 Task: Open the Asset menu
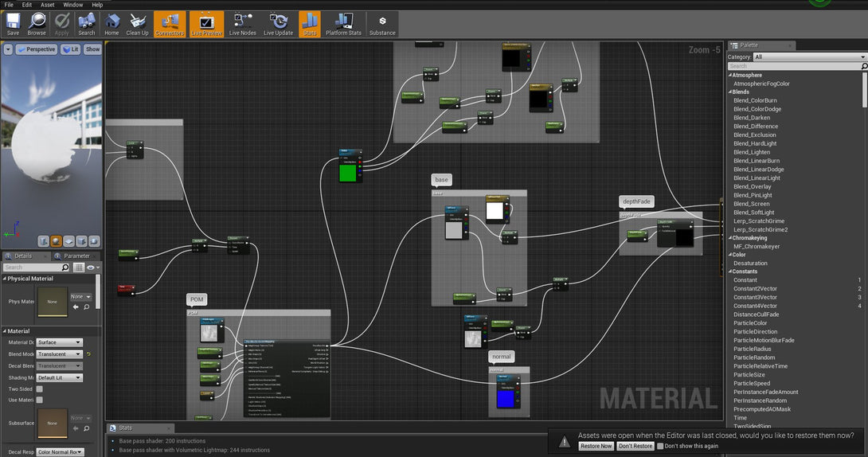point(48,5)
